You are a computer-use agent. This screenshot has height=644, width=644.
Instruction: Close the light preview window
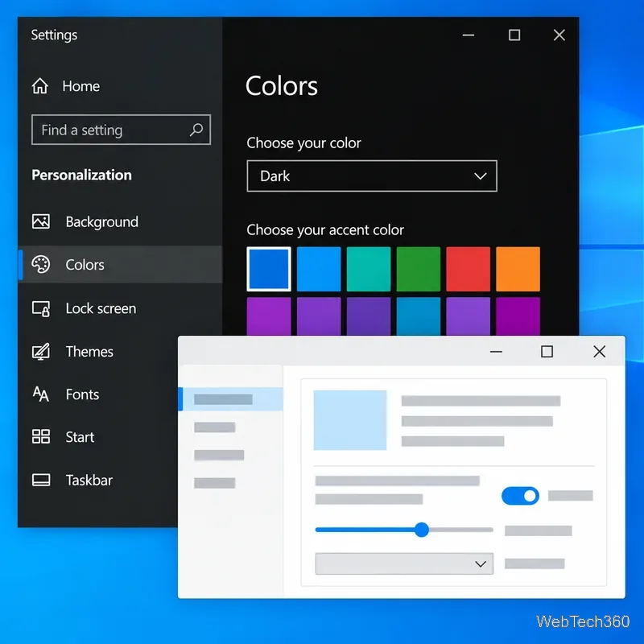(599, 352)
